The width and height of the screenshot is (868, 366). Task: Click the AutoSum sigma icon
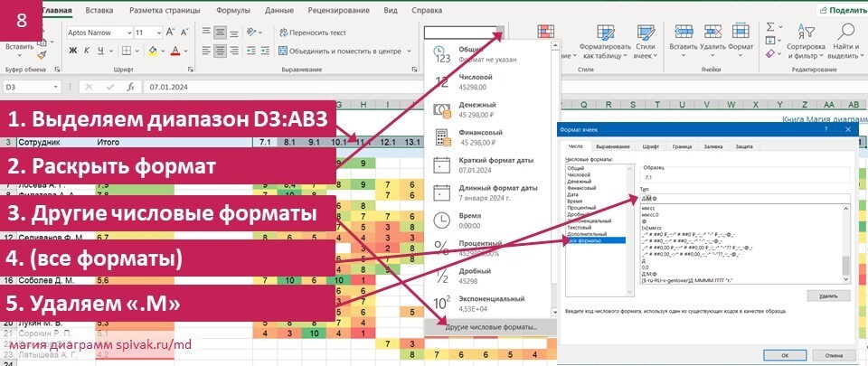pyautogui.click(x=770, y=27)
